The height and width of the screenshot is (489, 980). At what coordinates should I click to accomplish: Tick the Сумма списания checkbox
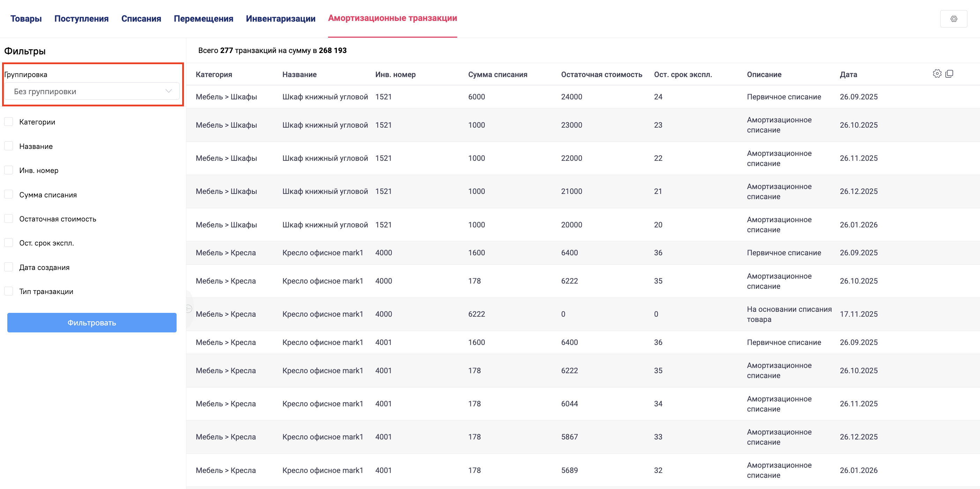(9, 194)
